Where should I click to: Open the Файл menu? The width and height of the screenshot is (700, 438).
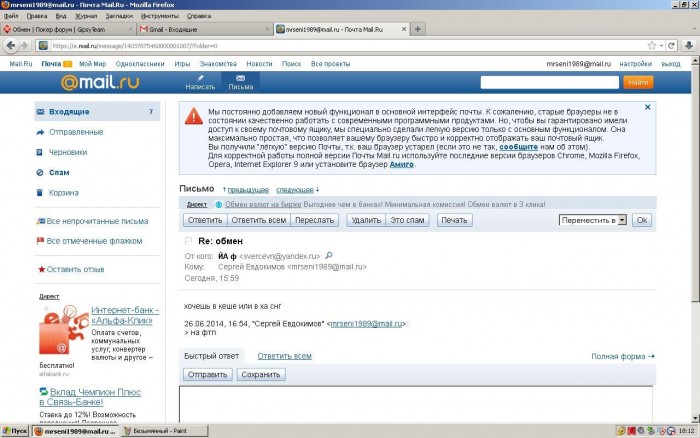coord(11,16)
